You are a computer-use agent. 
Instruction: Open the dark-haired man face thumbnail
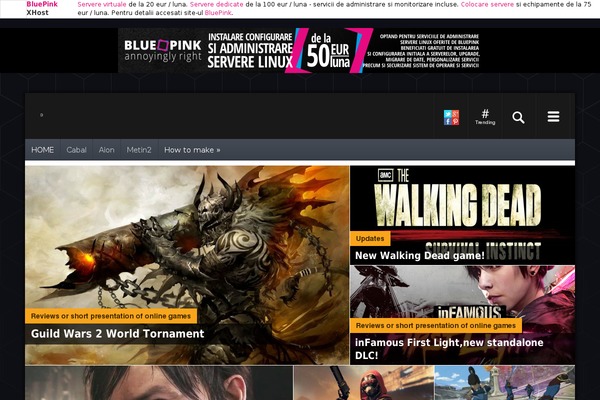click(159, 383)
